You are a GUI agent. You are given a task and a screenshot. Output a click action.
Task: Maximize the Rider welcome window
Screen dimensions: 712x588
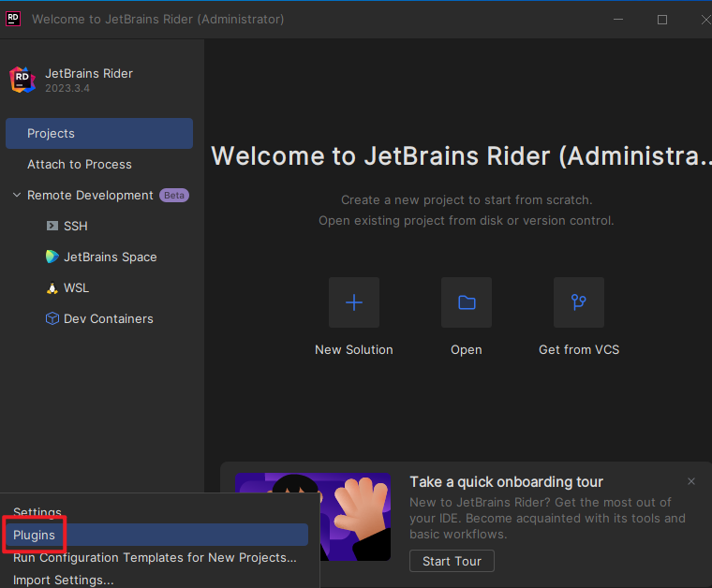(x=662, y=20)
